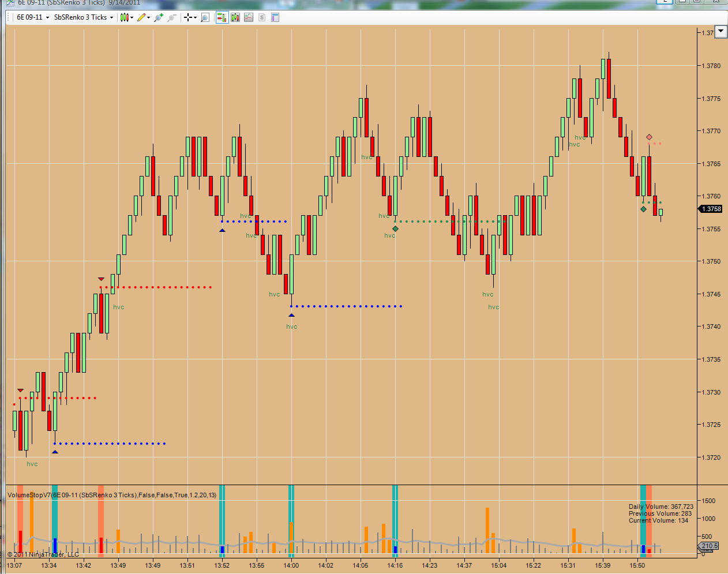This screenshot has height=574, width=728.
Task: Open the price axis dropdown arrow button
Action: [721, 32]
